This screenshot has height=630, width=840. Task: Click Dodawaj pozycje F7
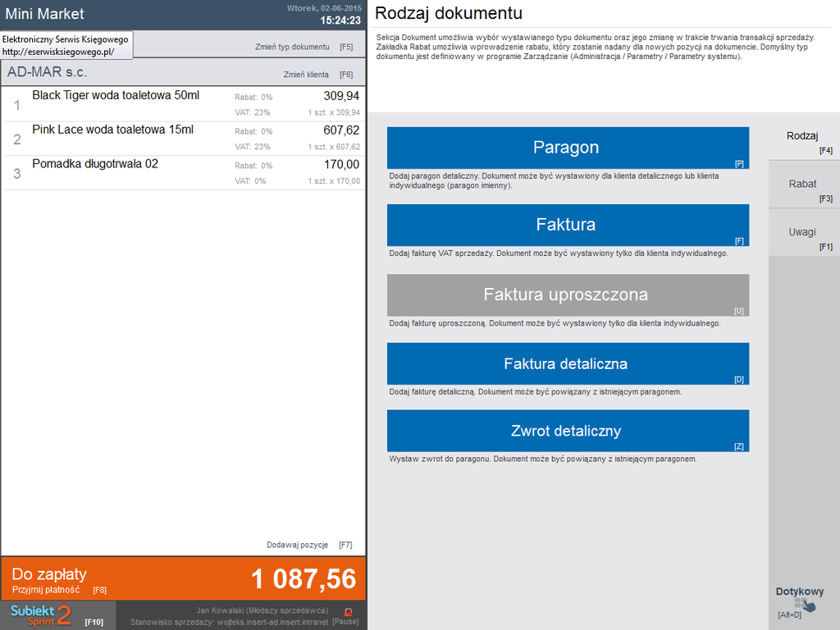[309, 545]
